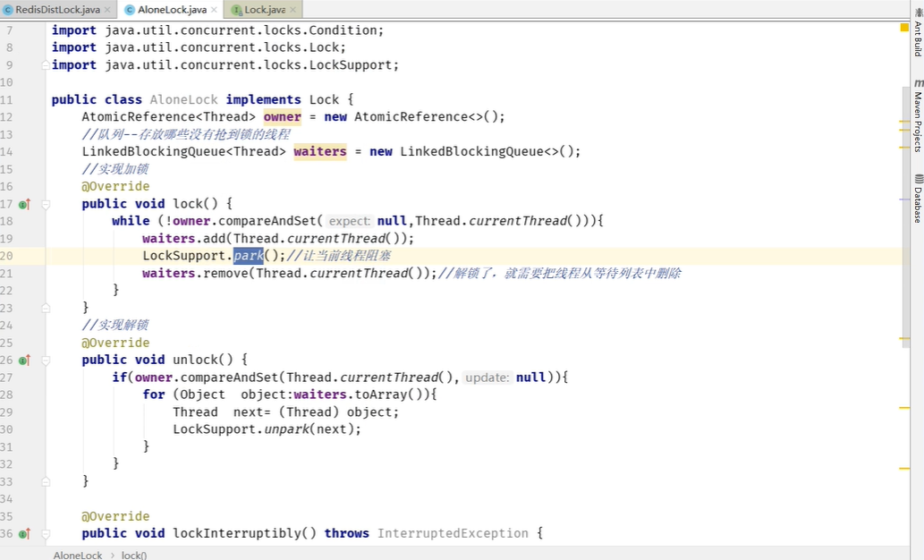
Task: Click lock() in the breadcrumb bar
Action: [x=134, y=556]
